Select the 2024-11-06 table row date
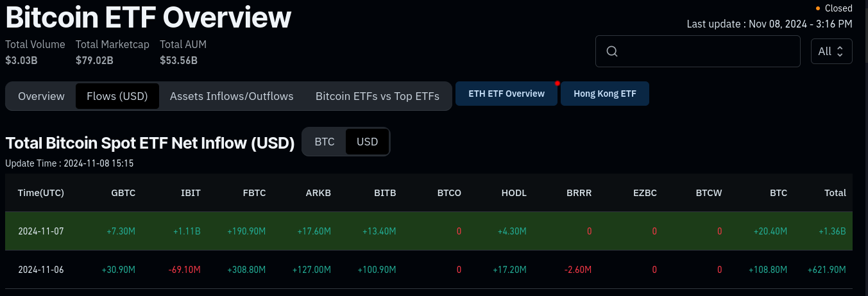868x296 pixels. (41, 270)
